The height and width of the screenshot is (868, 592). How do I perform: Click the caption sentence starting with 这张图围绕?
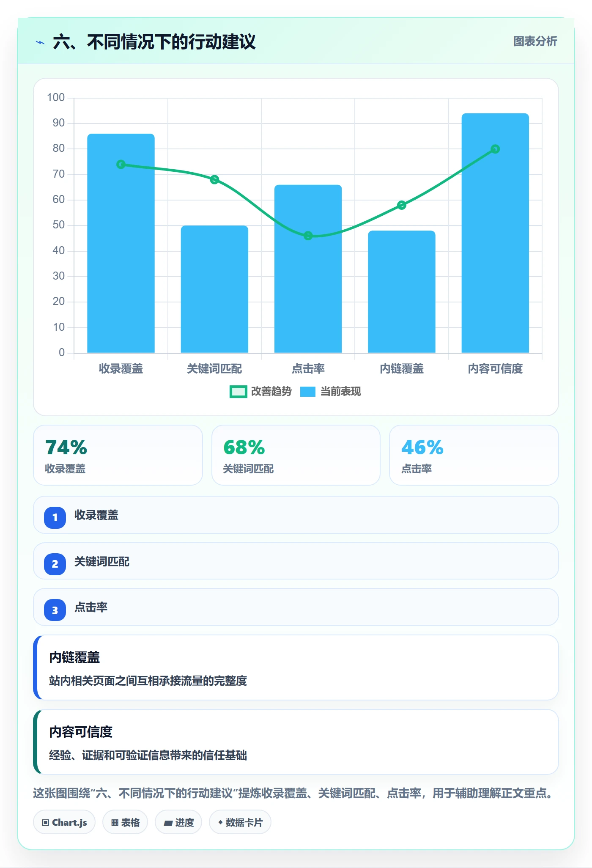[294, 793]
